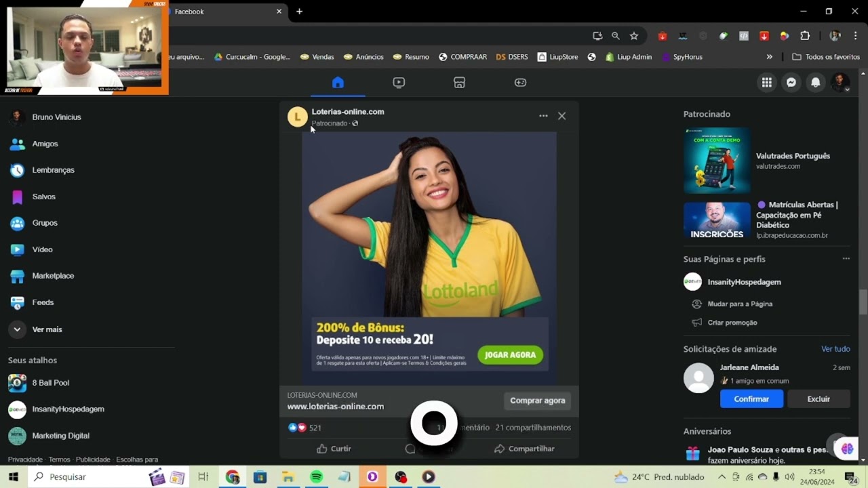868x488 pixels.
Task: Open the SpyHorus bookmark
Action: coord(682,57)
